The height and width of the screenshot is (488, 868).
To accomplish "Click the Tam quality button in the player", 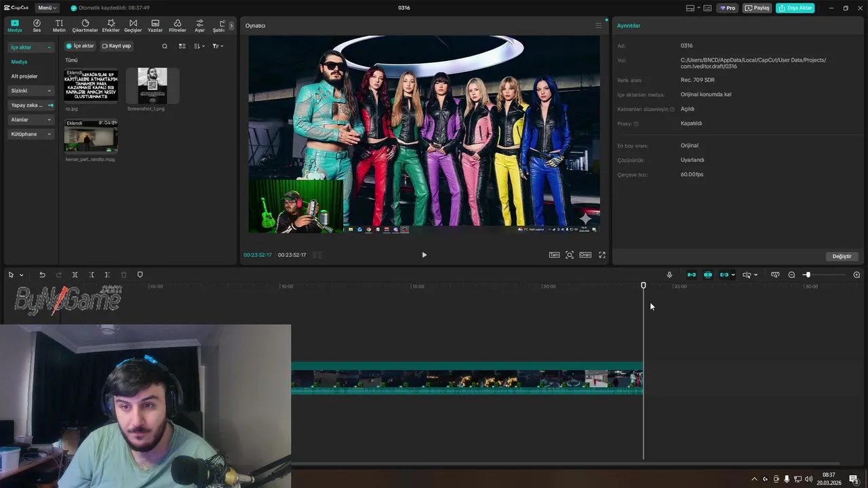I will click(x=554, y=255).
